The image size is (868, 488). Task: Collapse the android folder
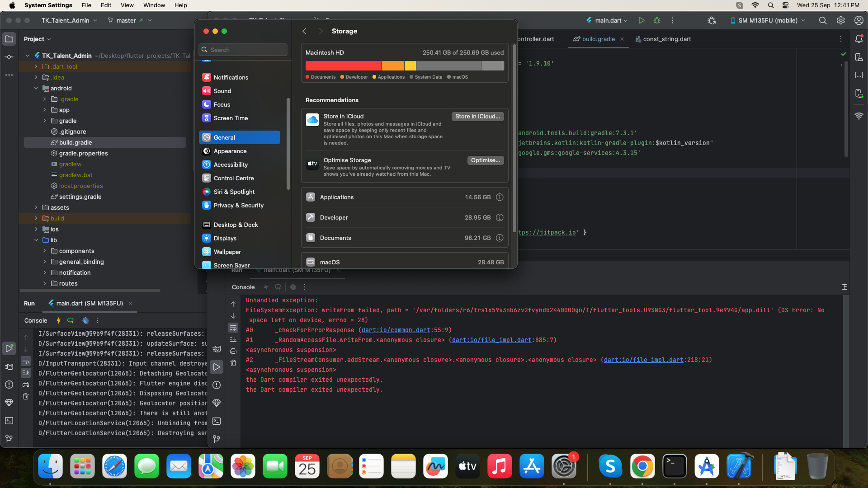pyautogui.click(x=36, y=88)
